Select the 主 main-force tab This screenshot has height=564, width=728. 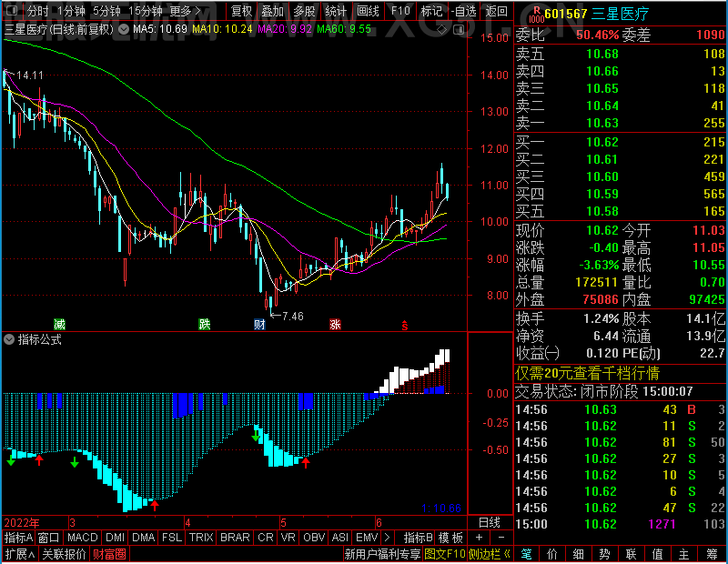point(684,554)
